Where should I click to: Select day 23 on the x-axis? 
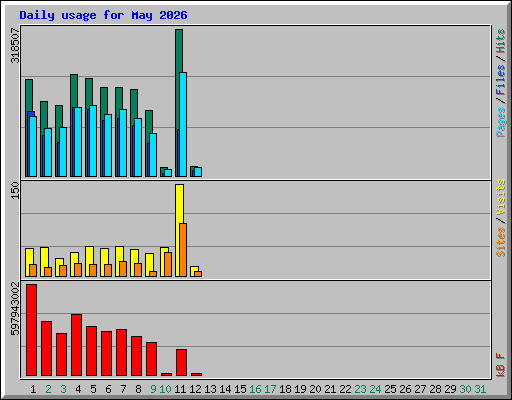(x=360, y=389)
